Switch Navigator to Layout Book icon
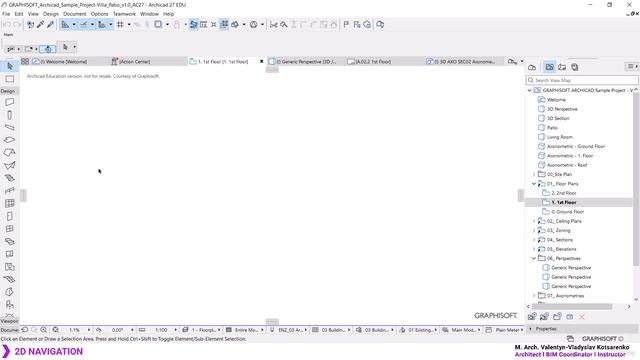 (x=562, y=67)
